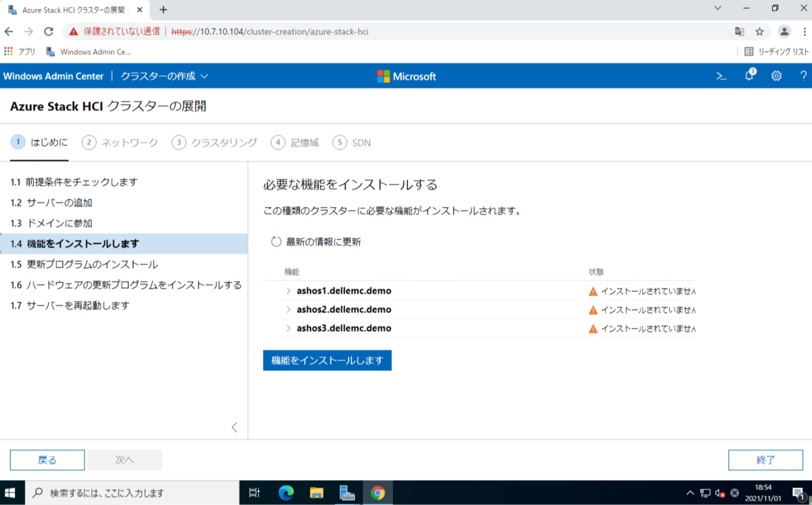This screenshot has height=505, width=812.
Task: Click the refresh icon beside 最新の情報に更新
Action: (275, 241)
